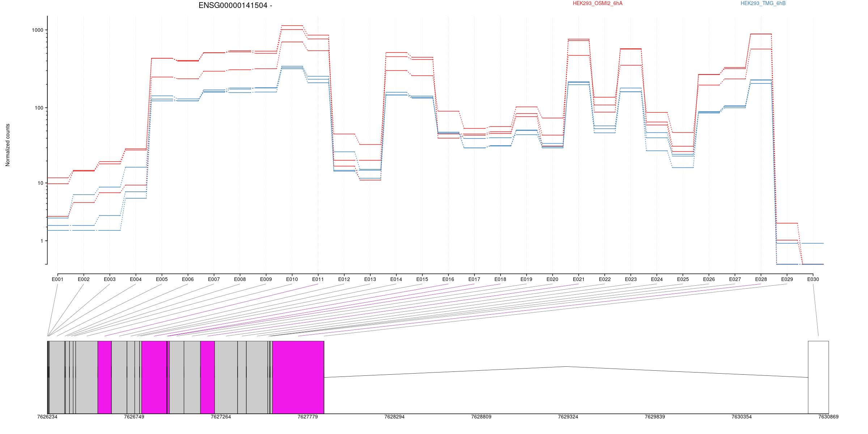This screenshot has width=868, height=434.
Task: Click the white exon box near 7630869
Action: [x=818, y=377]
